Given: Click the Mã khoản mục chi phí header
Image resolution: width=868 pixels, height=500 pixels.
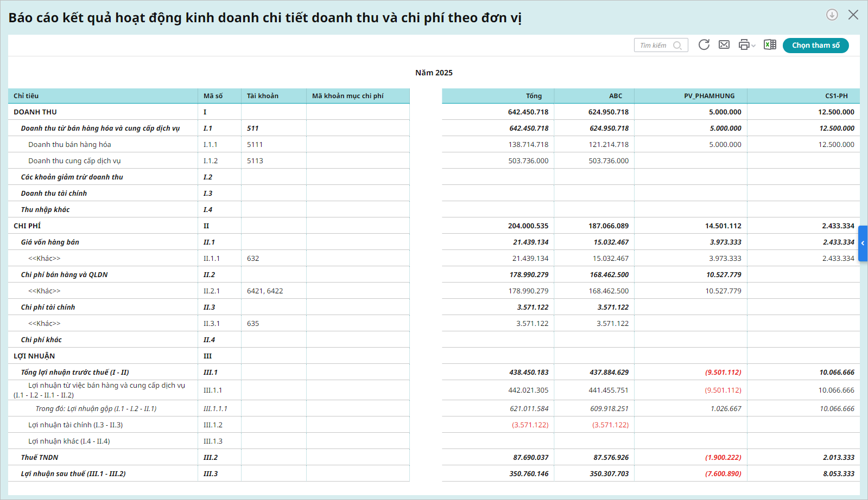Looking at the screenshot, I should point(347,96).
